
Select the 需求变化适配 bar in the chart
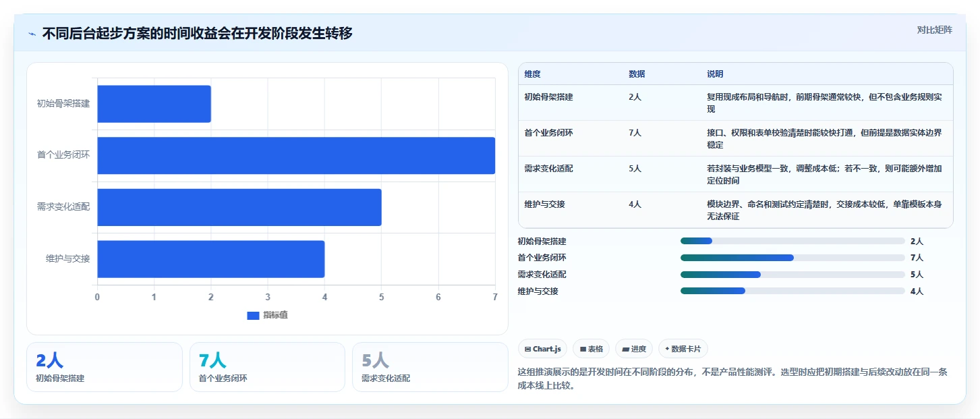(x=239, y=207)
